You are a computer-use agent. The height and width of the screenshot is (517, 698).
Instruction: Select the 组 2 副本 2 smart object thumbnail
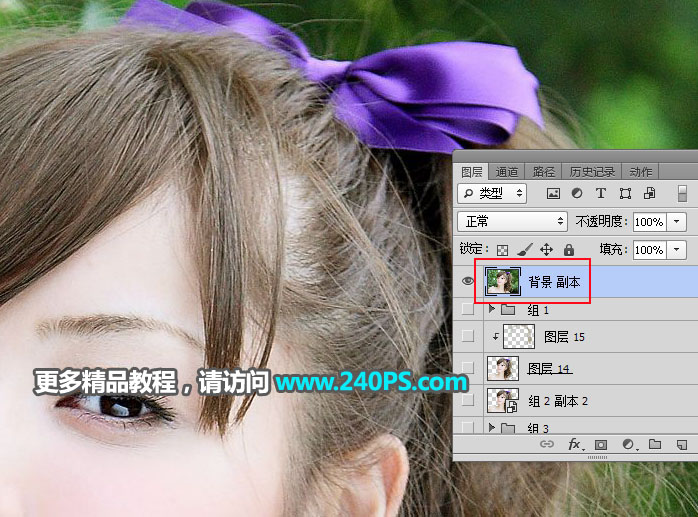503,400
